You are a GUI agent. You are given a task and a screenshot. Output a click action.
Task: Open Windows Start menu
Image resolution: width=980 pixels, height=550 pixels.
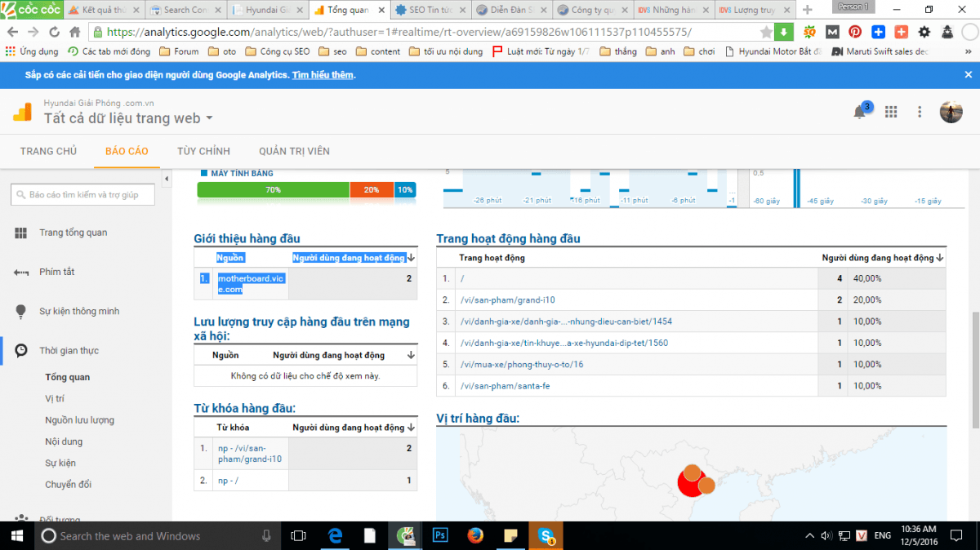16,535
